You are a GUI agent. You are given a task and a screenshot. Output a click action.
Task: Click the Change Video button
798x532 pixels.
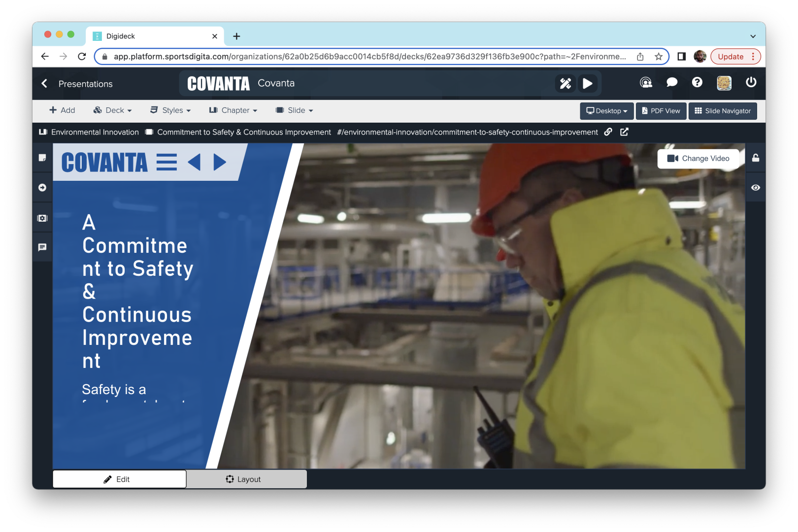pyautogui.click(x=698, y=159)
